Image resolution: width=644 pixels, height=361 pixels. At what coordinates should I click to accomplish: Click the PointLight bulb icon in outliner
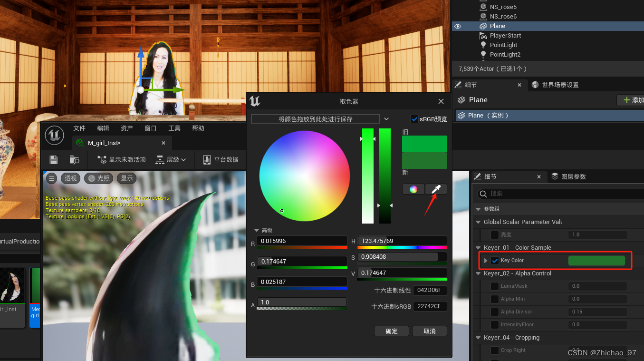[x=483, y=45]
